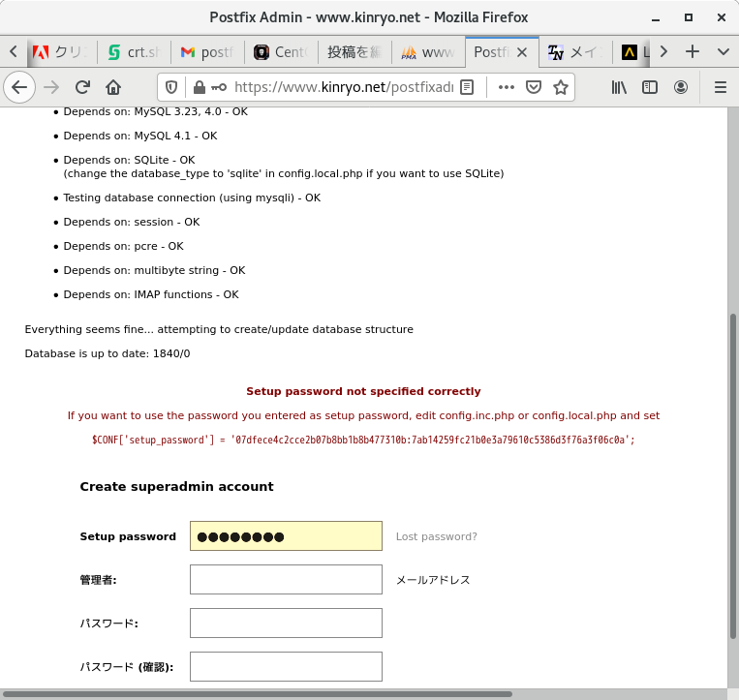Minimize the Firefox window
This screenshot has height=700, width=739.
click(x=656, y=17)
